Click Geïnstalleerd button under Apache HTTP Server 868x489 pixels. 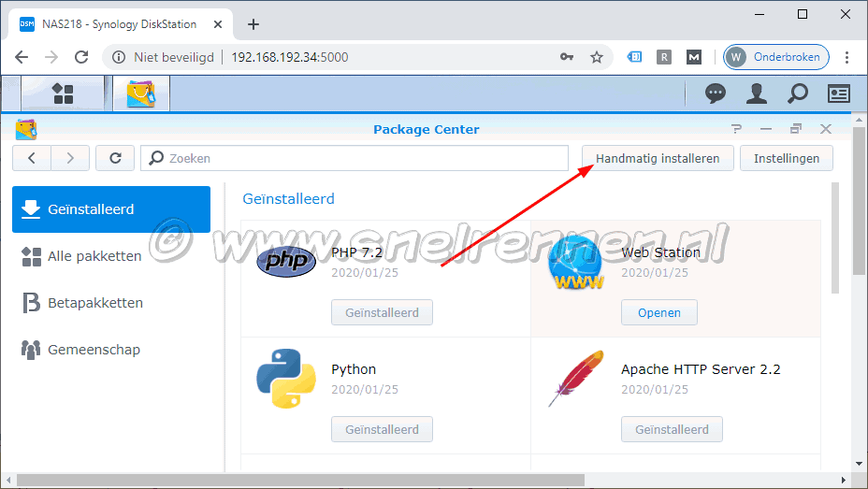[672, 429]
